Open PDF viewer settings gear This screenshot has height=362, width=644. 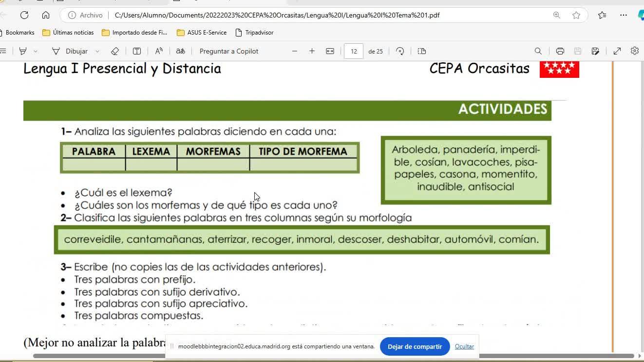635,51
